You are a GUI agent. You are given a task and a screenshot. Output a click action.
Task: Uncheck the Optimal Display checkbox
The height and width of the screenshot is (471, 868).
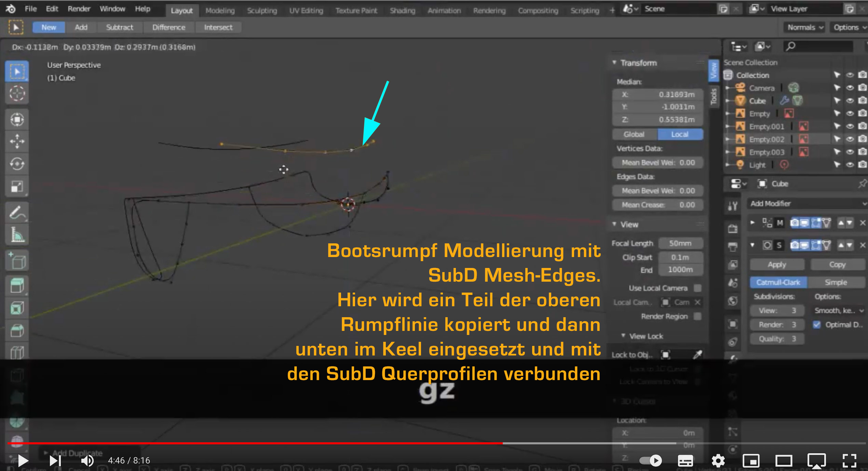[x=817, y=325]
